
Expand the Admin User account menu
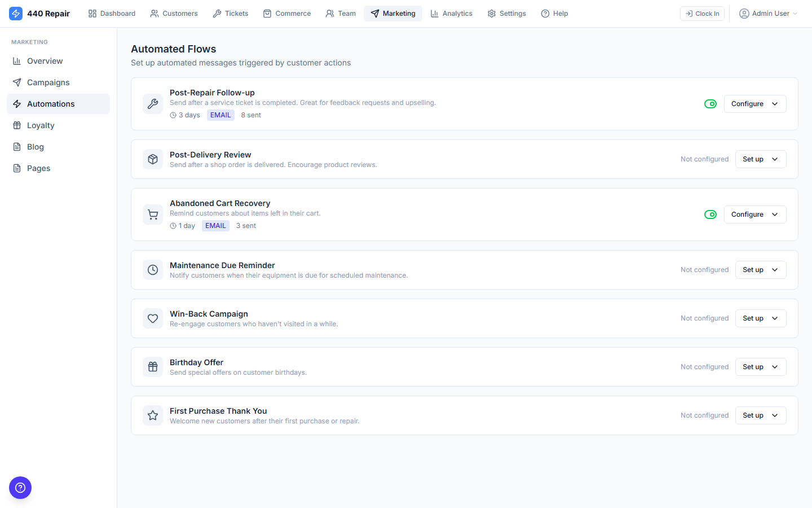click(768, 13)
